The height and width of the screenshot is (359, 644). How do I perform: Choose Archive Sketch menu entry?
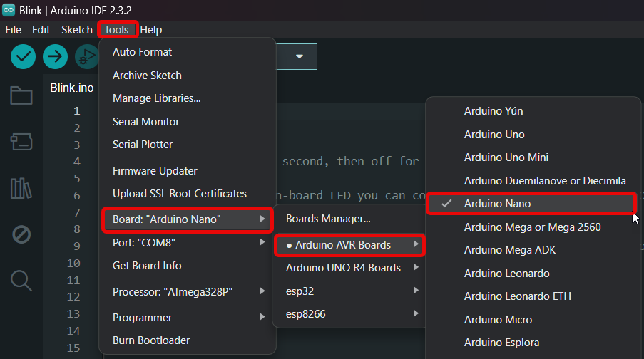click(x=188, y=76)
